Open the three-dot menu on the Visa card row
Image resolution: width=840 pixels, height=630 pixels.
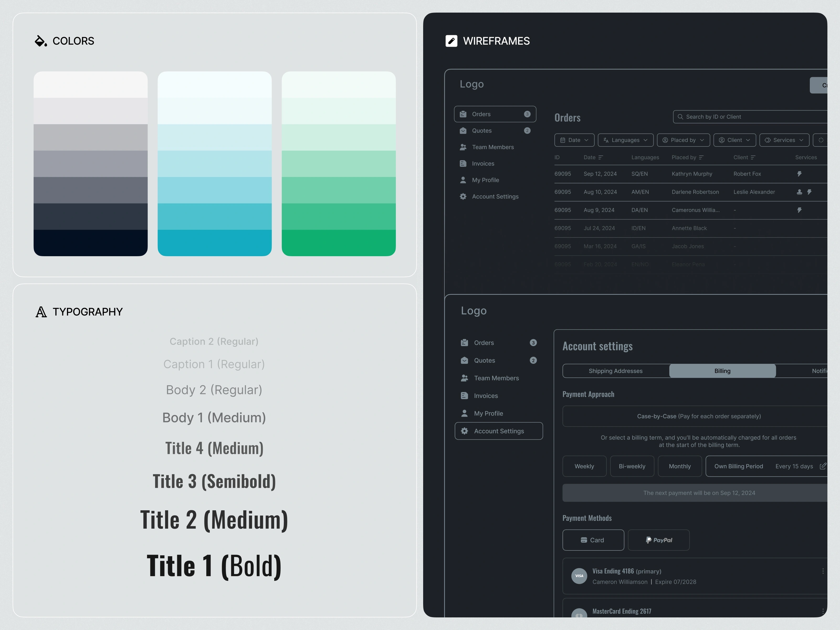822,571
